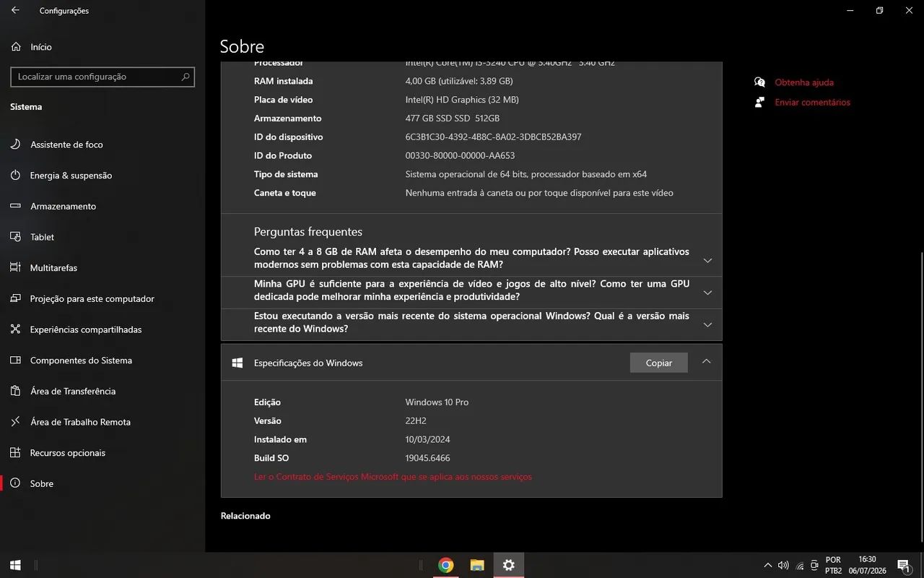The width and height of the screenshot is (924, 578).
Task: Open the Obtenha ajuda link
Action: [x=804, y=82]
